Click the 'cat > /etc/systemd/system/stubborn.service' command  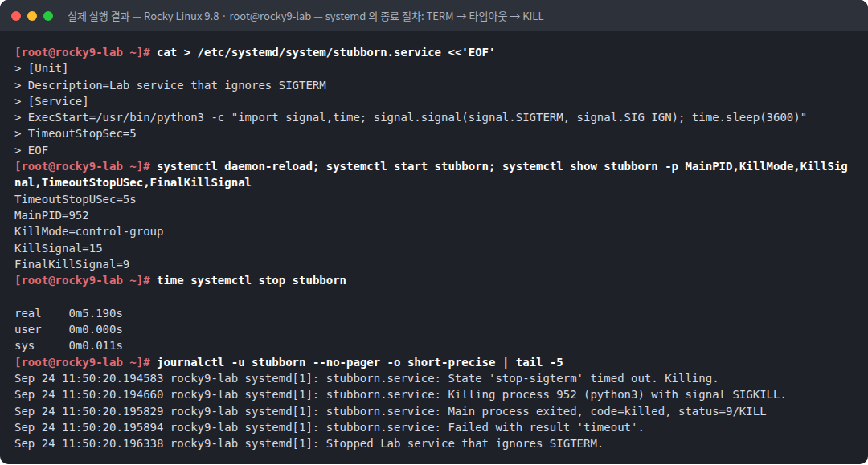325,52
